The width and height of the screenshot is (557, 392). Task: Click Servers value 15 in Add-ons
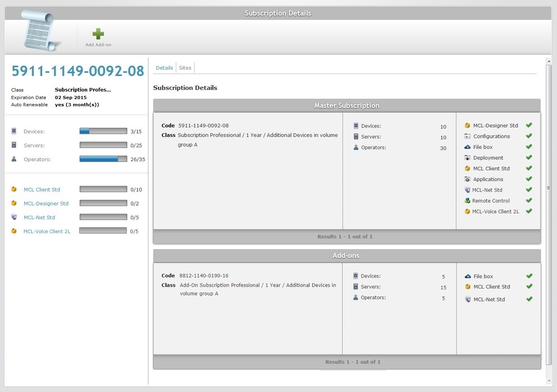tap(443, 287)
